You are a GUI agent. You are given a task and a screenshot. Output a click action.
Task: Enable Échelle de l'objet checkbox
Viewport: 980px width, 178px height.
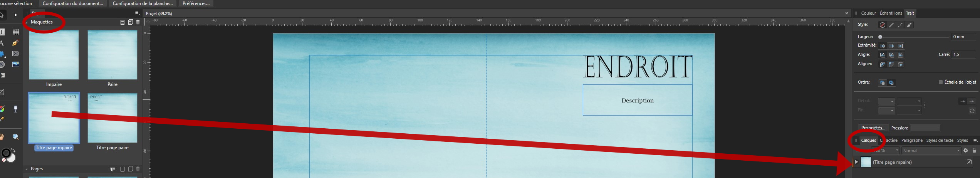(941, 82)
